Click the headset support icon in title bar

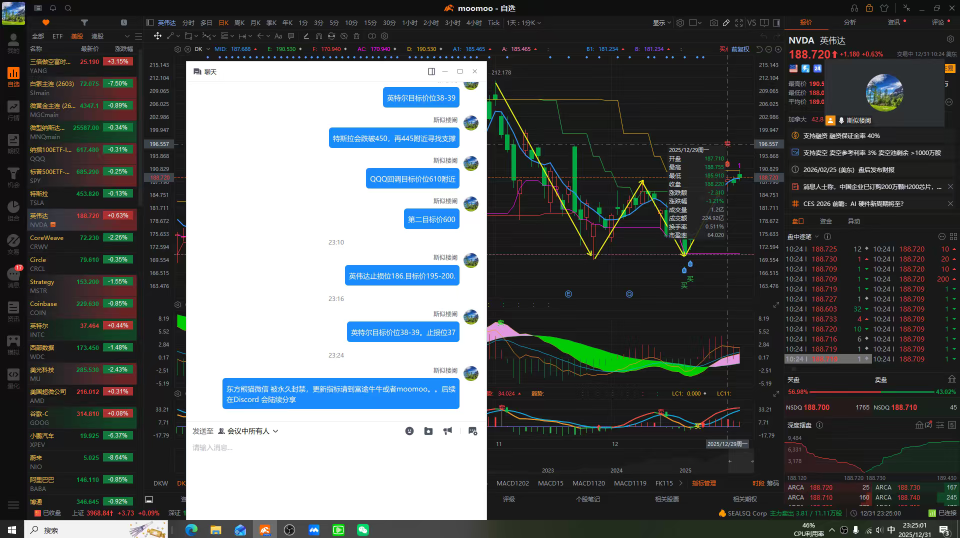coord(854,8)
